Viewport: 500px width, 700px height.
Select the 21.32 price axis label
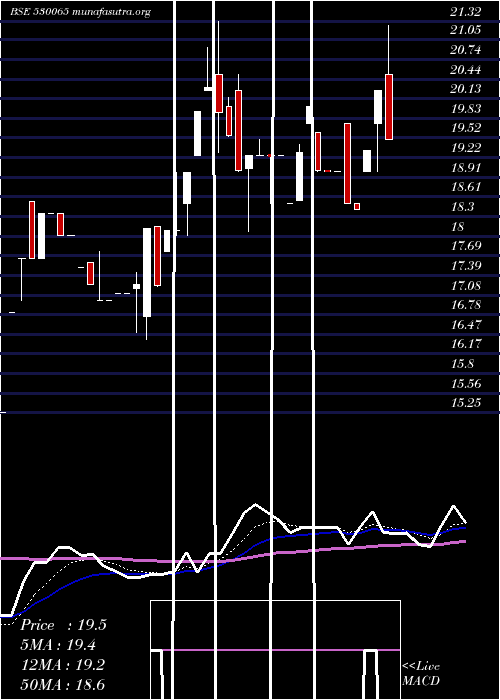[x=466, y=12]
